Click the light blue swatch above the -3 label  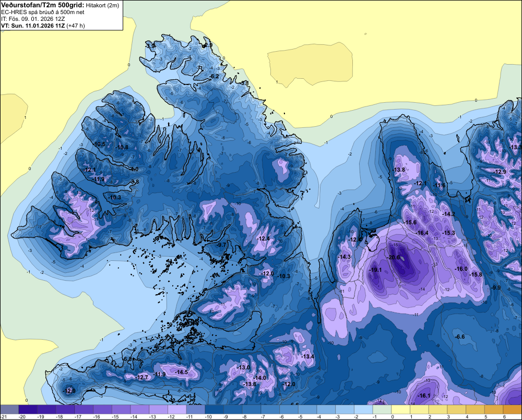click(x=345, y=410)
